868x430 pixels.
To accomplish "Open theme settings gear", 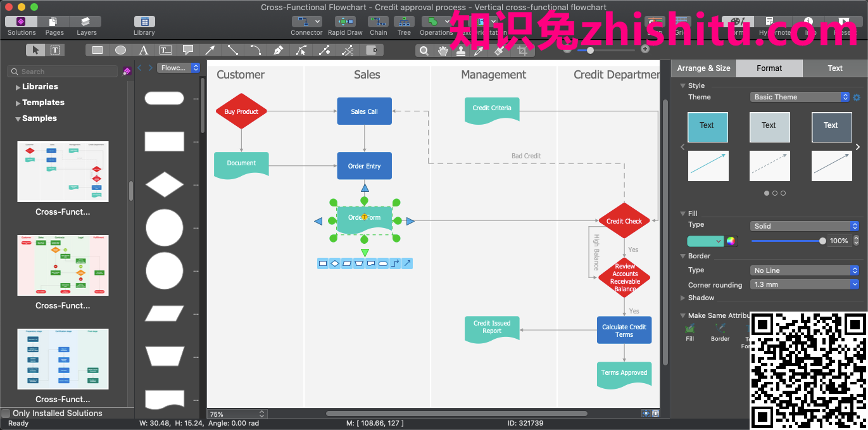I will click(x=857, y=98).
